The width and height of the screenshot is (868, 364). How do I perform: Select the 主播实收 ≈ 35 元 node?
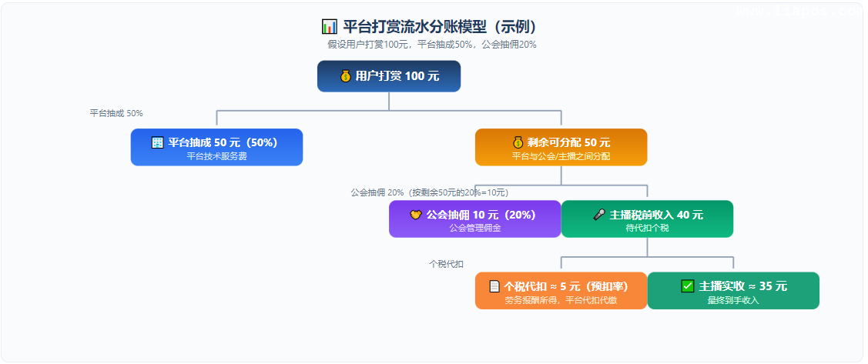(733, 290)
